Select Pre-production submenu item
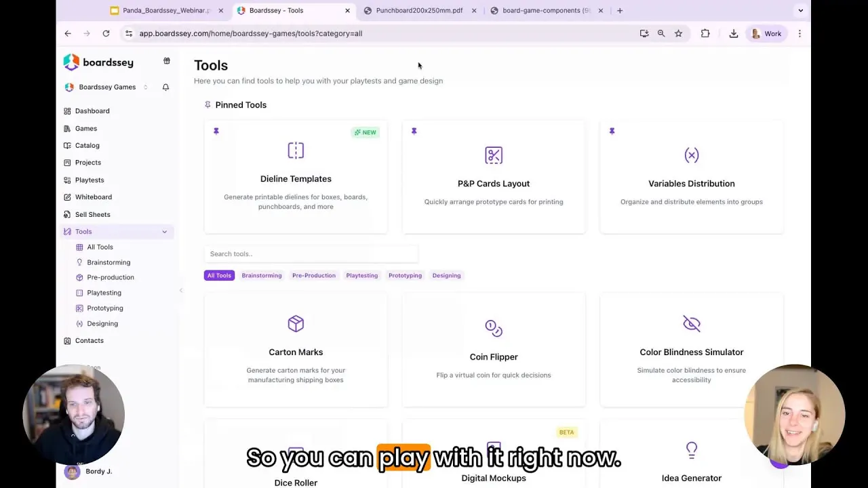 pyautogui.click(x=111, y=277)
